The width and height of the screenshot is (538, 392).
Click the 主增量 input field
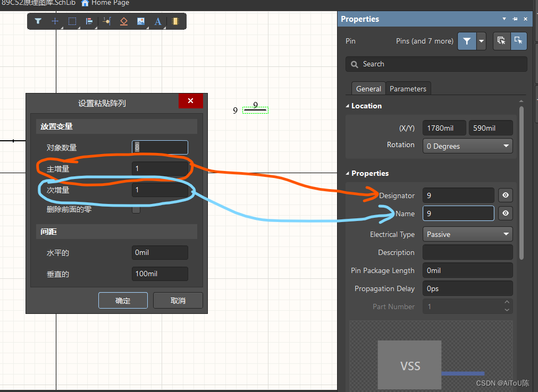click(159, 169)
